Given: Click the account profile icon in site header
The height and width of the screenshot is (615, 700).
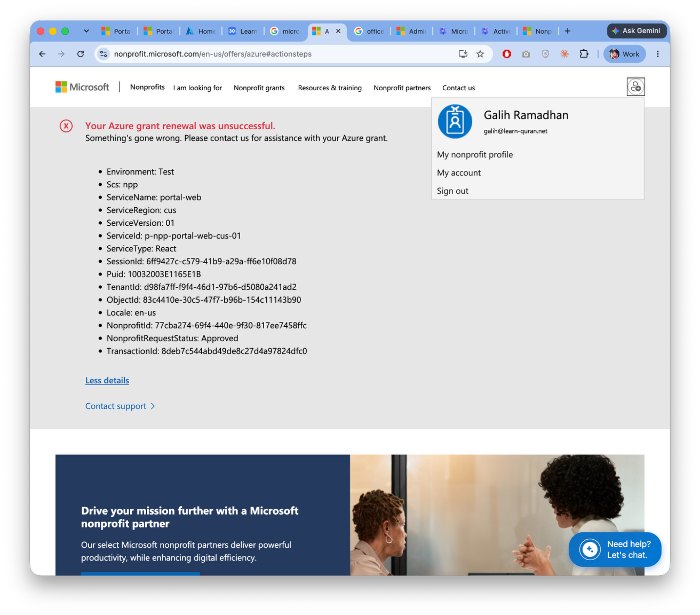Looking at the screenshot, I should coord(636,87).
